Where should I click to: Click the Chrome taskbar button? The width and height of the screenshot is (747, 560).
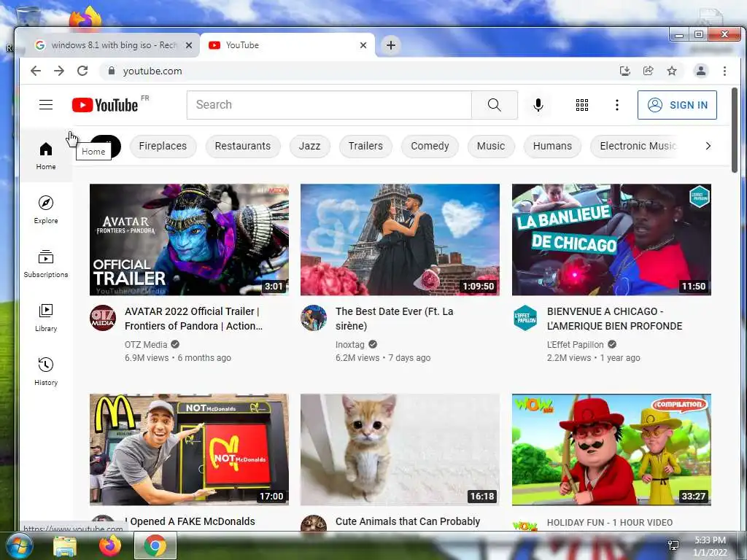(155, 545)
